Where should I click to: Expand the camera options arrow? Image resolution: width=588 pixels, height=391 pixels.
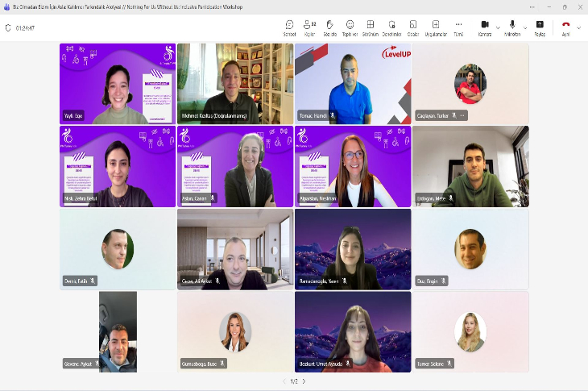[x=498, y=27]
